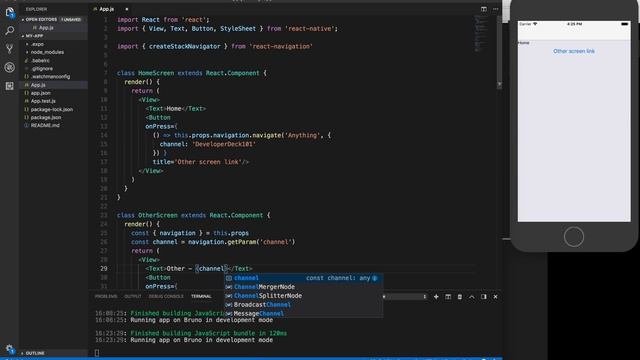Open the Search view in activity bar

(x=9, y=31)
